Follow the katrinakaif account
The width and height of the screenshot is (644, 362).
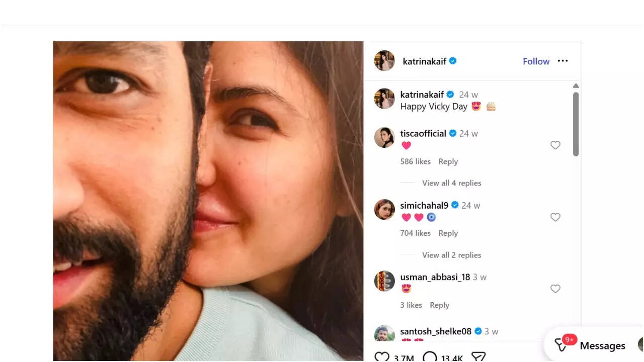pyautogui.click(x=536, y=61)
